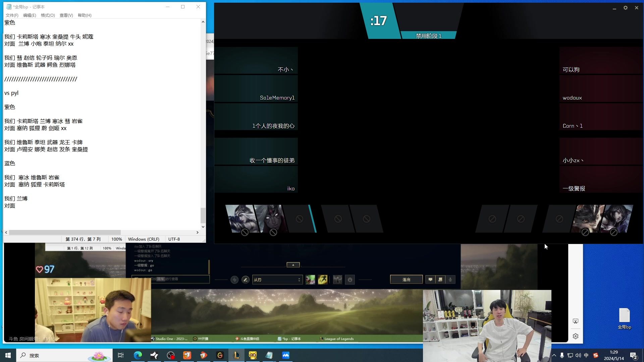Screen dimensions: 644x362
Task: Click the '蓝色' line in Notepad
Action: tap(10, 163)
